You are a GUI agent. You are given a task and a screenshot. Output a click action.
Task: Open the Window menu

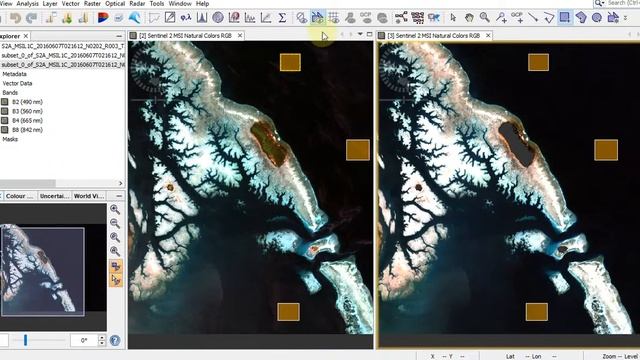180,4
